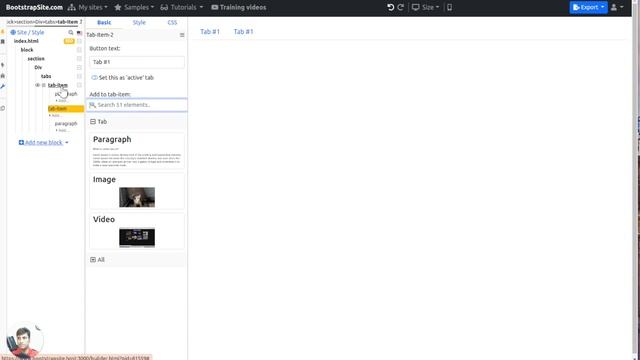Click the drag handle icon beside tab-item
Image resolution: width=640 pixels, height=360 pixels.
[44, 85]
